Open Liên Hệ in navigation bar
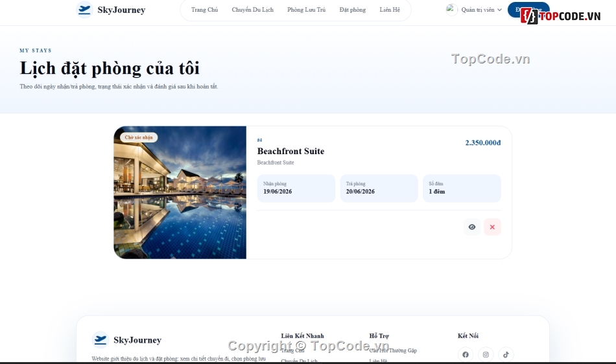Viewport: 616px width, 364px height. coord(390,10)
